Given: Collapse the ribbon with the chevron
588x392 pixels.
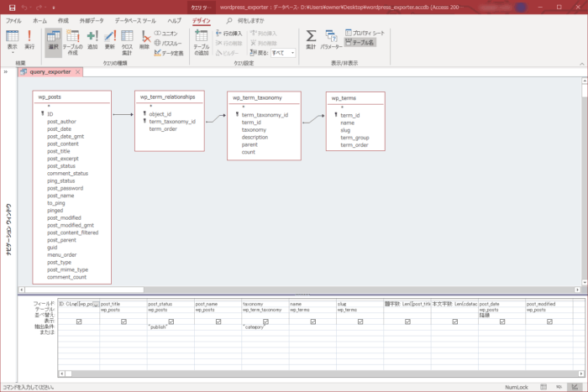Looking at the screenshot, I should [582, 64].
